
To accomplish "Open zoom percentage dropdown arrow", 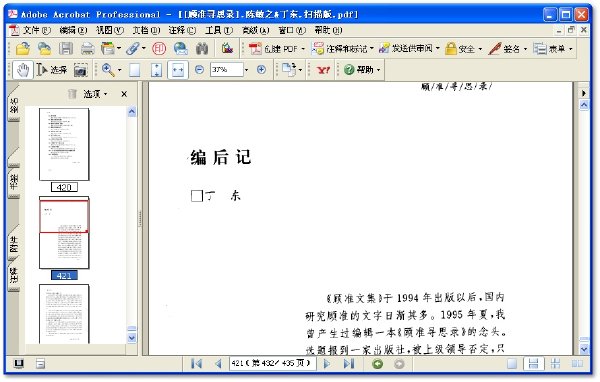I will [x=246, y=70].
